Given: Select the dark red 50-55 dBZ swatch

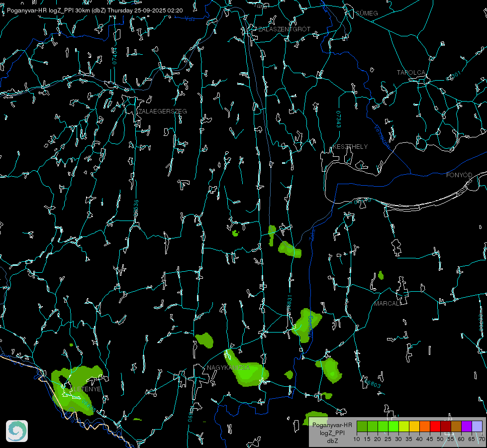Looking at the screenshot, I should [446, 426].
